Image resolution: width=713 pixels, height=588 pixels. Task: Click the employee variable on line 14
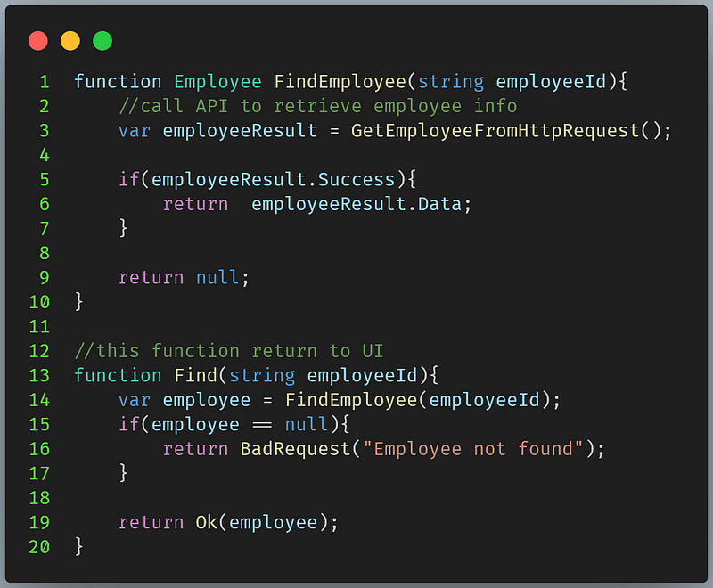pyautogui.click(x=207, y=400)
